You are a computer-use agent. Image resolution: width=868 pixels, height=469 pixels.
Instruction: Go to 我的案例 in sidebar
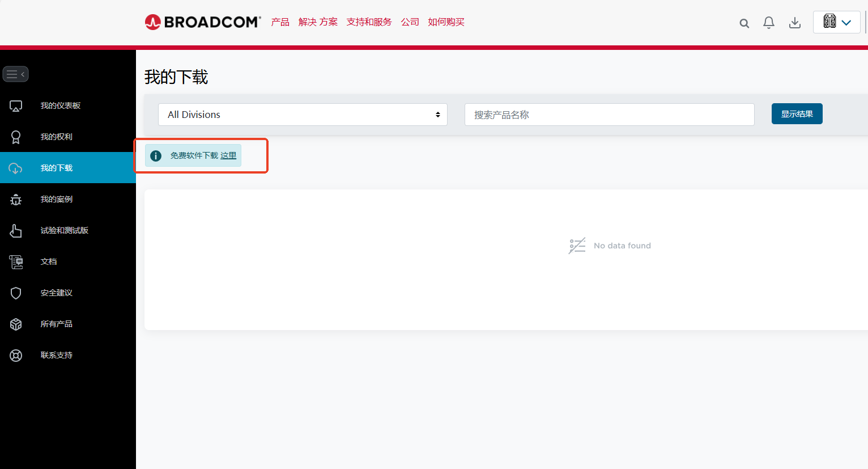click(x=57, y=200)
